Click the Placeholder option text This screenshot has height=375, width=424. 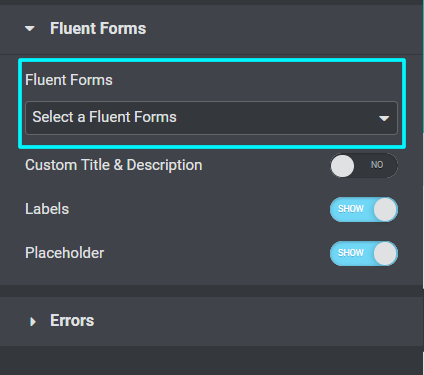tap(65, 253)
